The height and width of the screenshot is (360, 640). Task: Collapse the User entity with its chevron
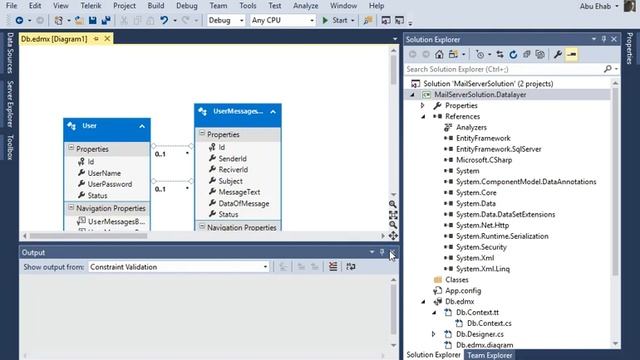point(142,126)
